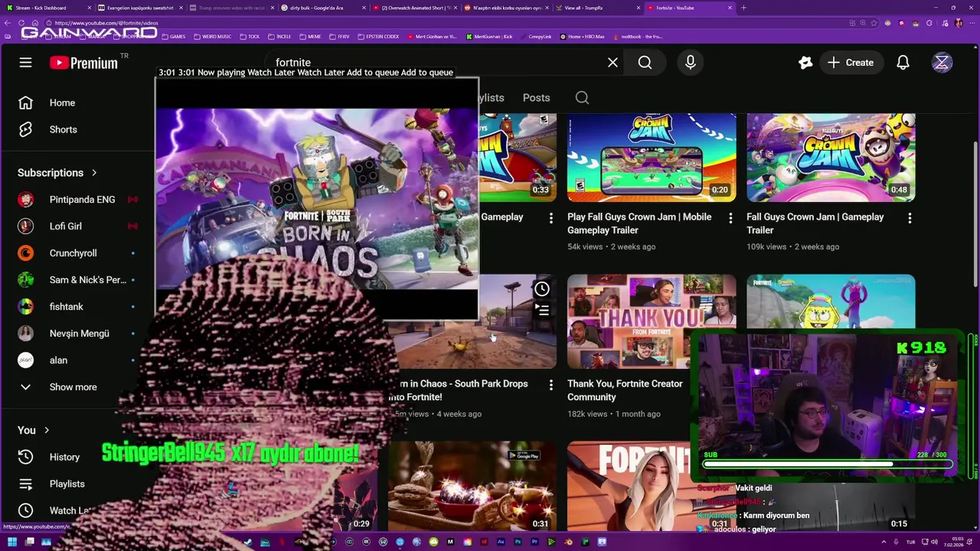Switch to the Evangelion kapüşonlu sweatshirt tab
Image resolution: width=980 pixels, height=551 pixels.
point(139,8)
